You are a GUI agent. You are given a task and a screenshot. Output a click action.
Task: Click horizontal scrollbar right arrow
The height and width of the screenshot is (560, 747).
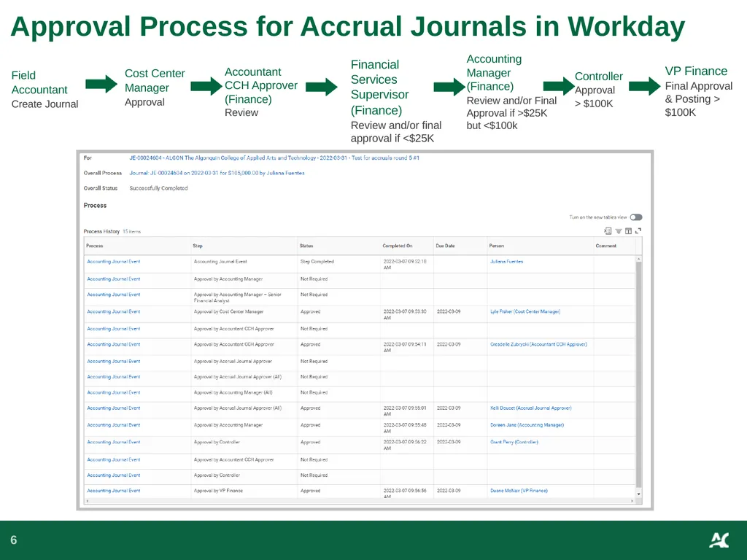pyautogui.click(x=632, y=501)
